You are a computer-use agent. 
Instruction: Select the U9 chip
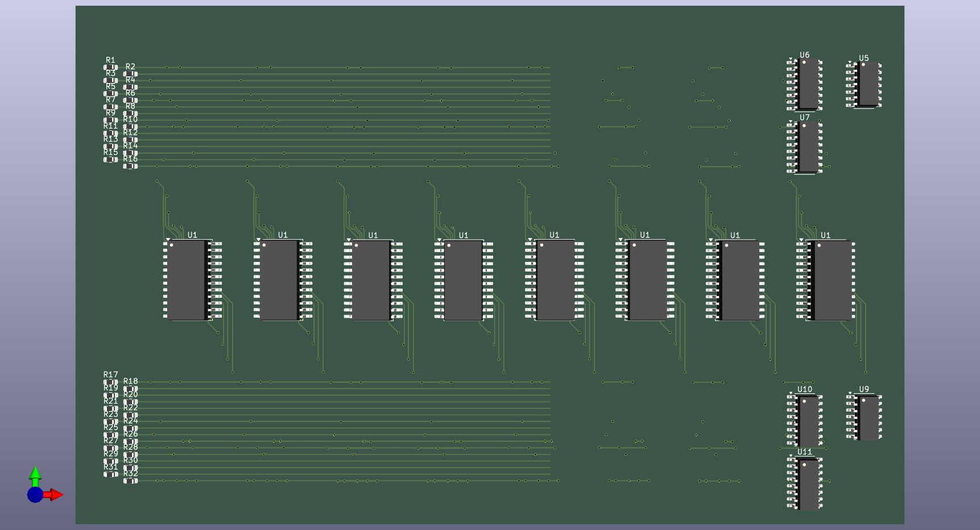[x=868, y=418]
